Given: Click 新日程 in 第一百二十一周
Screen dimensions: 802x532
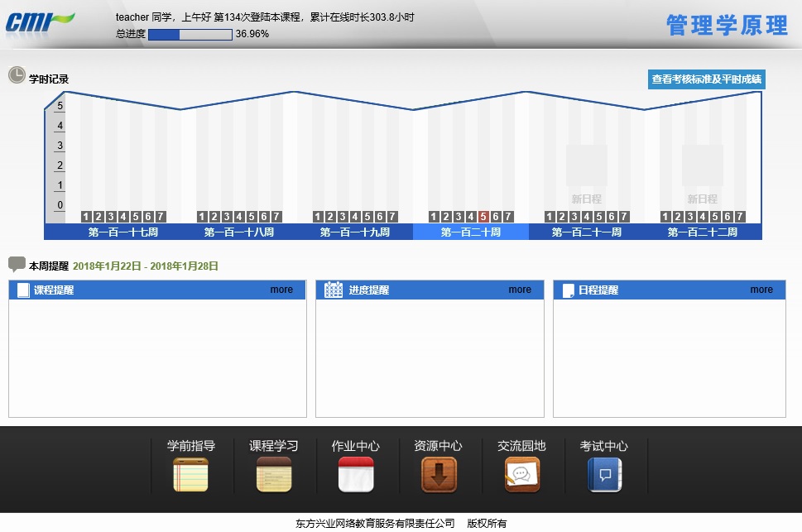Looking at the screenshot, I should tap(587, 199).
